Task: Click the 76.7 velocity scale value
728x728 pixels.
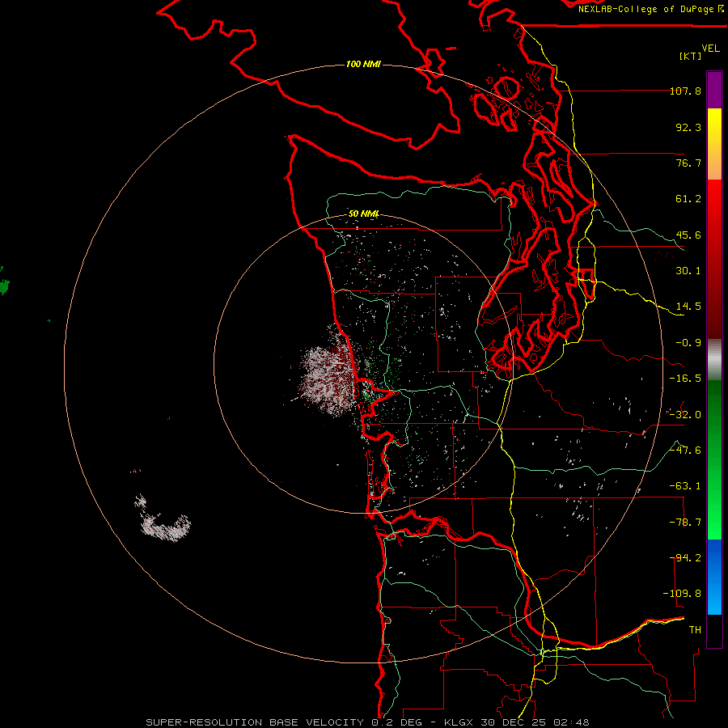Action: 688,163
